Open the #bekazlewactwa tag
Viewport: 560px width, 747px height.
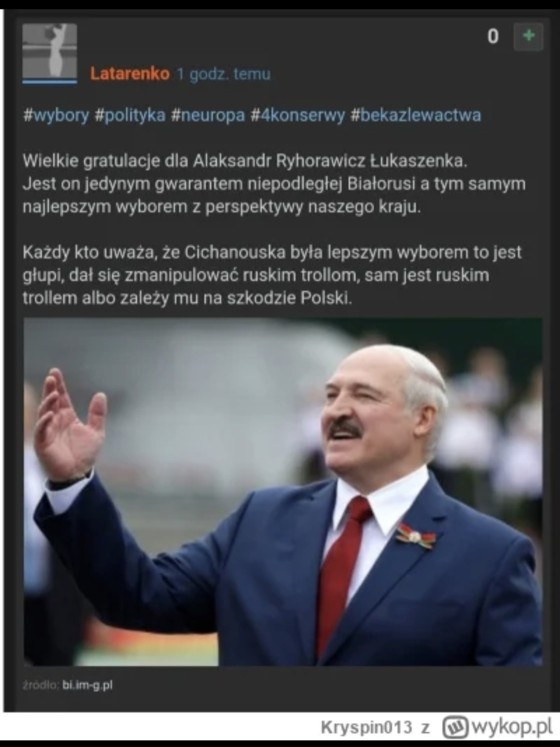coord(416,116)
